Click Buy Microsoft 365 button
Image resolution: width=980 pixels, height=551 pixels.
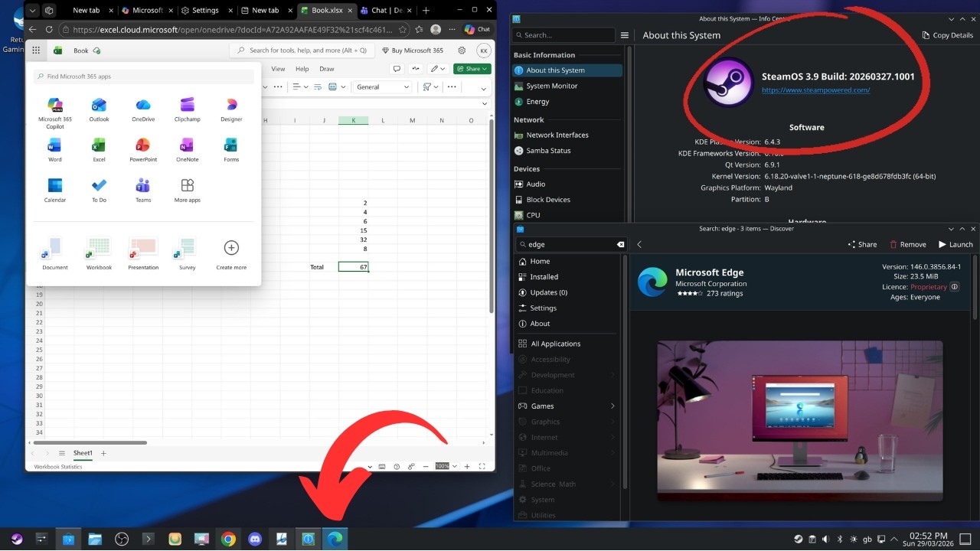pos(412,51)
